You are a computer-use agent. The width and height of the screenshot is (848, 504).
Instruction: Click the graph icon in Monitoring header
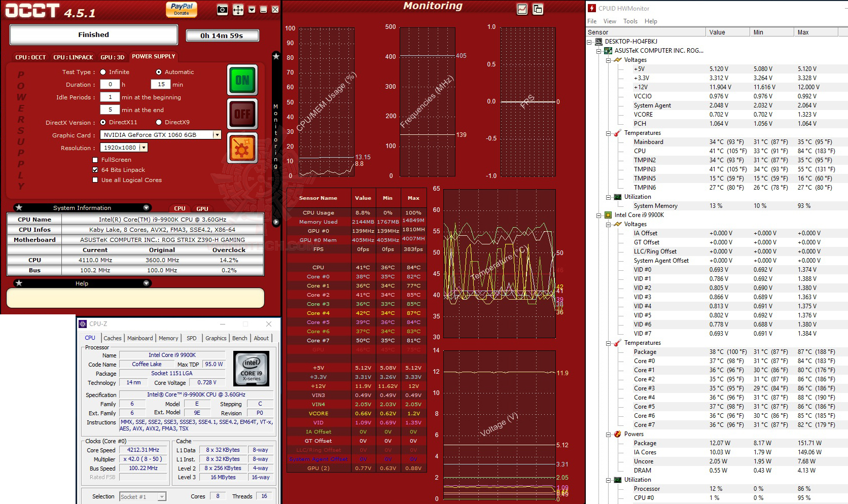pyautogui.click(x=522, y=9)
